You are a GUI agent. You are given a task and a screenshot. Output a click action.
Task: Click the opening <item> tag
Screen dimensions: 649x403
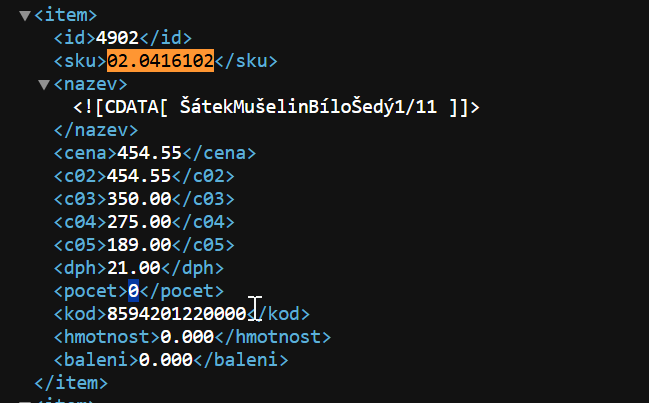click(66, 15)
